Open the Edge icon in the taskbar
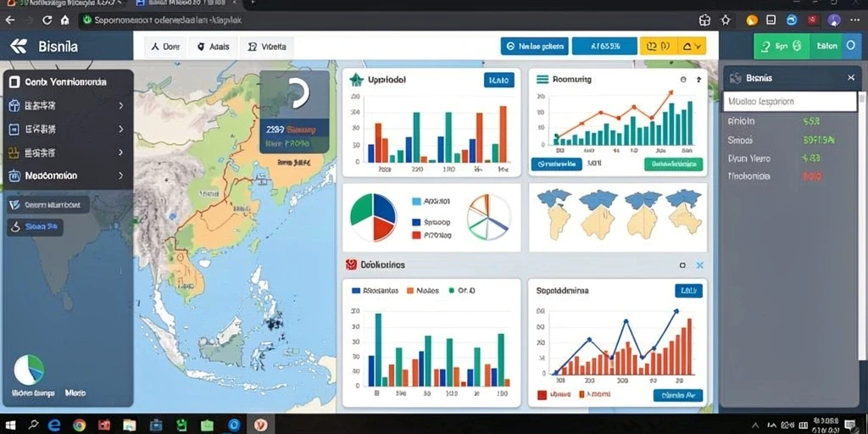This screenshot has width=868, height=434. [54, 426]
